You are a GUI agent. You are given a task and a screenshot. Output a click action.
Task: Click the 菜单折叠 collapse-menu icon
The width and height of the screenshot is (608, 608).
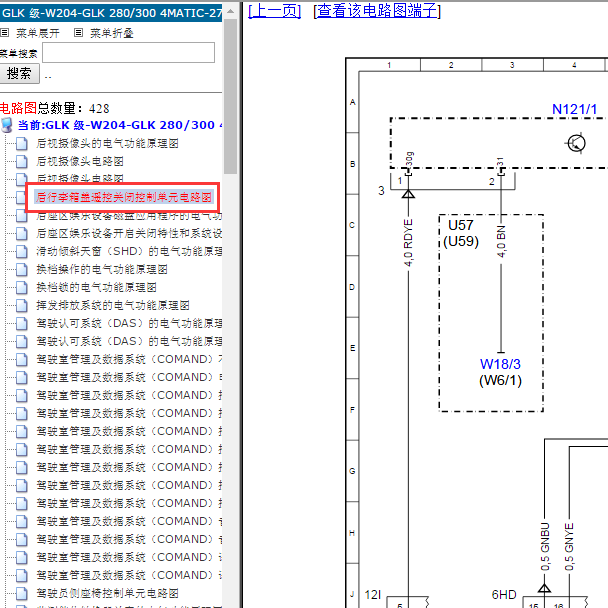click(x=78, y=33)
